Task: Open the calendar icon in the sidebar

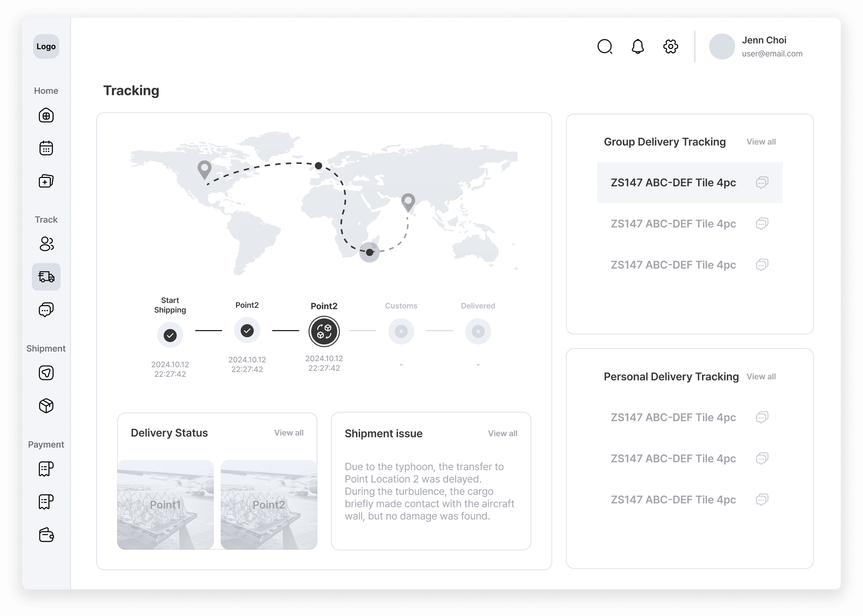Action: (x=46, y=148)
